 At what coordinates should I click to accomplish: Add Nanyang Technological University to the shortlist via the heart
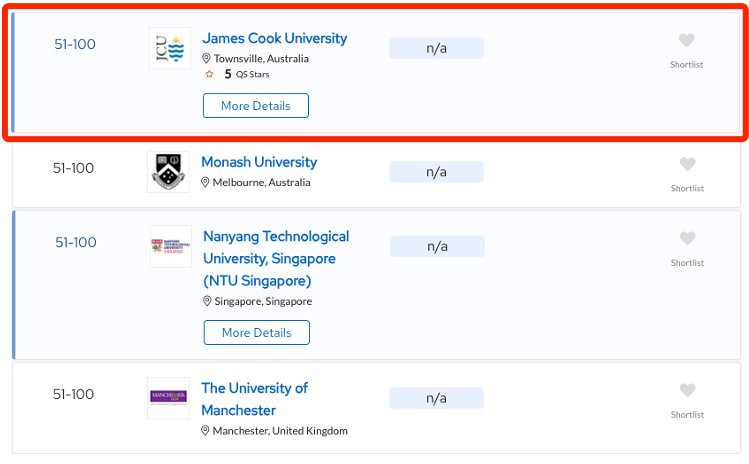click(687, 238)
